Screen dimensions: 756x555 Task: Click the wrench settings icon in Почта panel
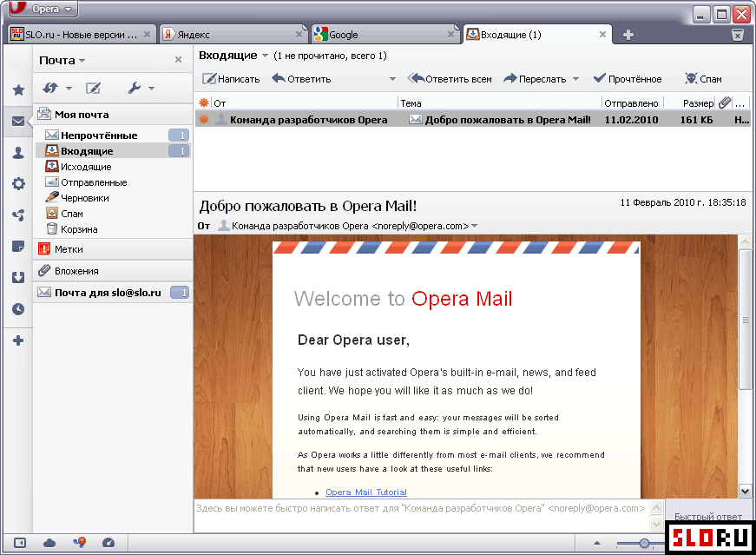pyautogui.click(x=135, y=88)
